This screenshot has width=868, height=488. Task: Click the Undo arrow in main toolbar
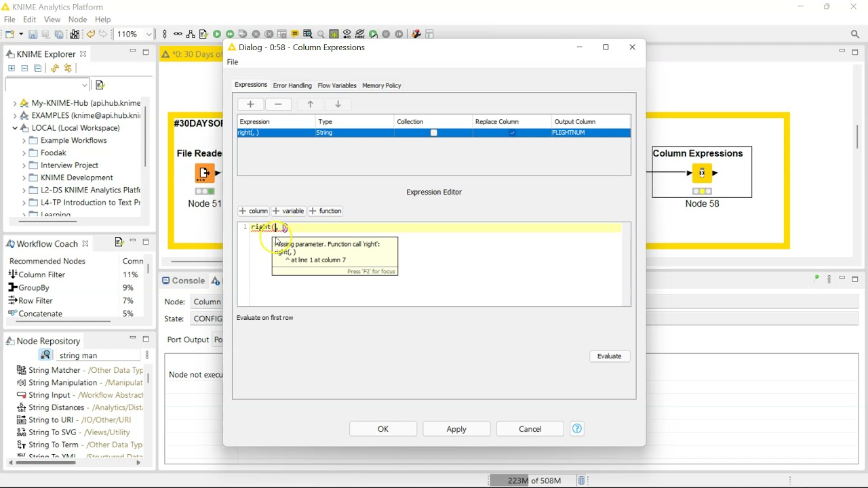(90, 34)
